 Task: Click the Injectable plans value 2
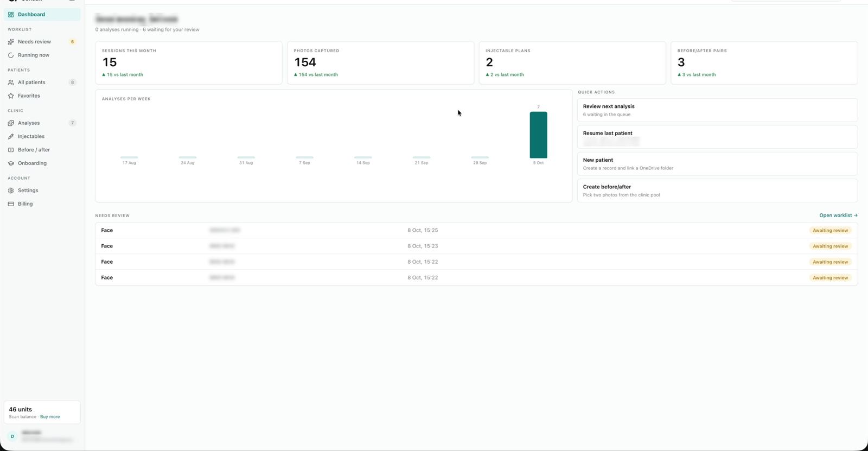pos(489,62)
